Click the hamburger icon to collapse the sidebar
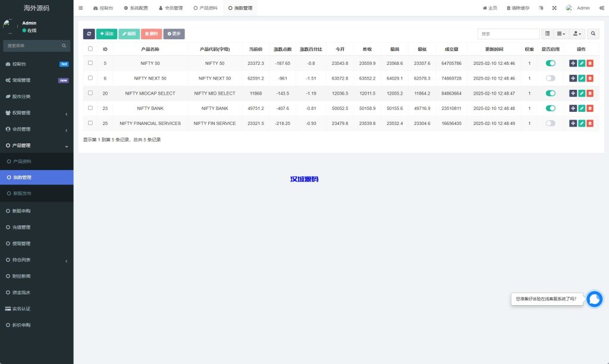 [x=80, y=8]
